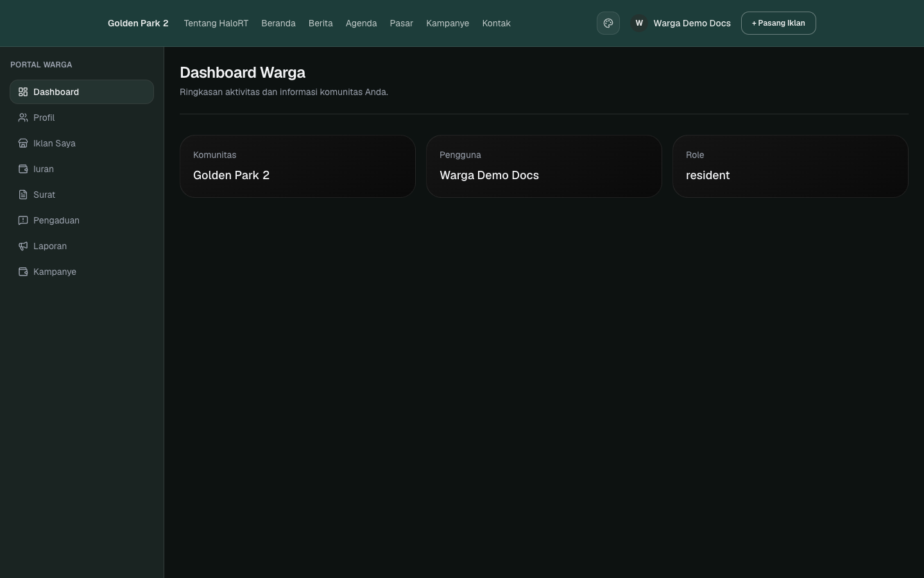The image size is (924, 578).
Task: Click the Pengguna card
Action: (544, 166)
